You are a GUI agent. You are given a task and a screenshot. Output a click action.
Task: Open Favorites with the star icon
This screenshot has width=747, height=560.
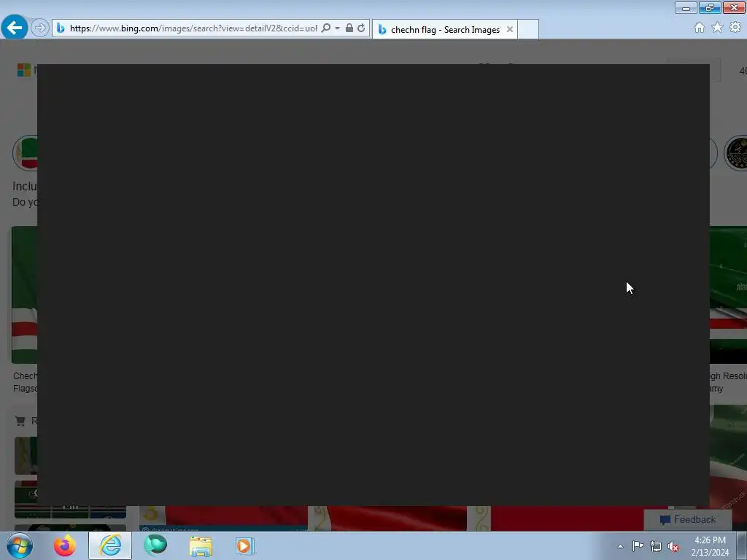pyautogui.click(x=717, y=28)
